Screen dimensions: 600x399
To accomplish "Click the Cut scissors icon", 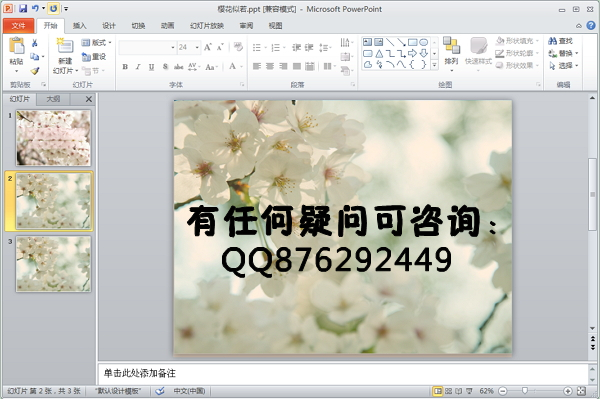I will tap(34, 43).
